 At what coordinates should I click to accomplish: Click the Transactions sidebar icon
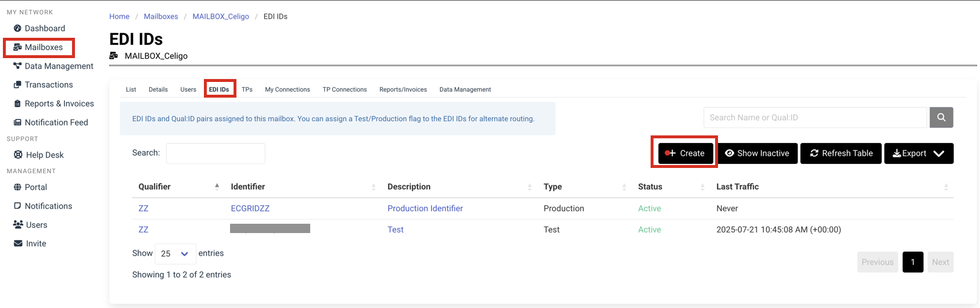(x=17, y=85)
